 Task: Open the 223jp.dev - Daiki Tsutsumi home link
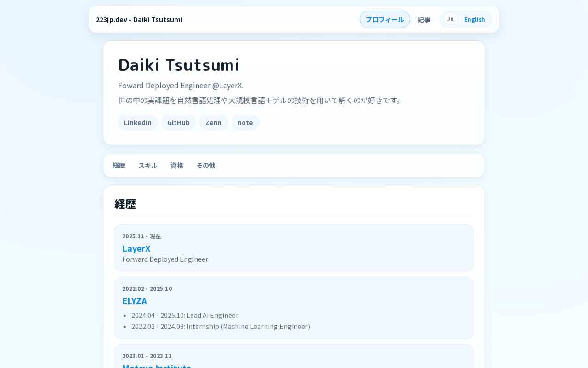click(x=139, y=19)
